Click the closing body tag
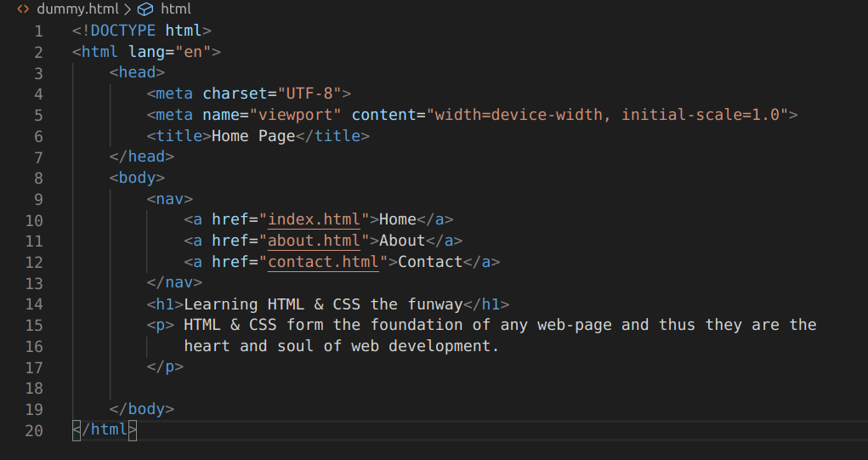 (x=142, y=408)
